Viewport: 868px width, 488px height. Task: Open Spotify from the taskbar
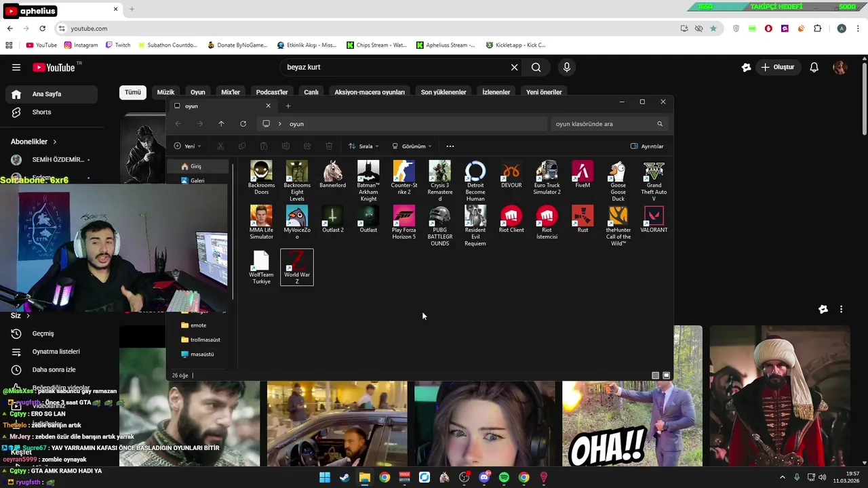pyautogui.click(x=504, y=478)
